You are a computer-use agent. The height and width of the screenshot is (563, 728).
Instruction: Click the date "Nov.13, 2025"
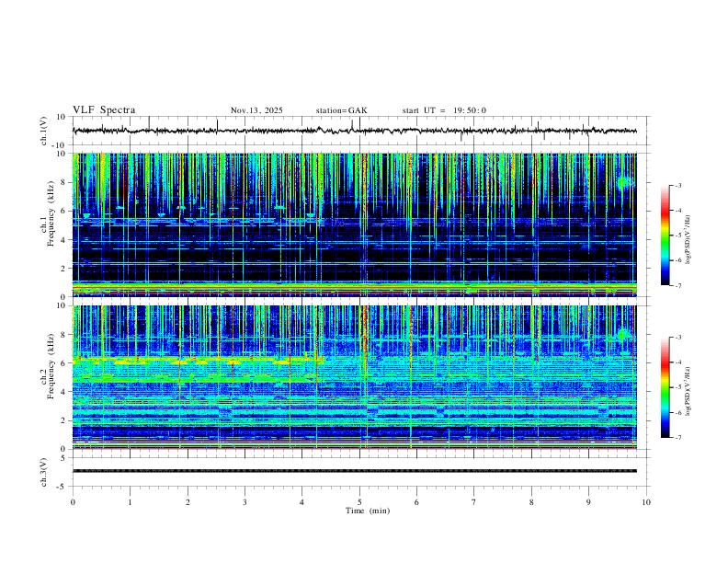coord(256,110)
